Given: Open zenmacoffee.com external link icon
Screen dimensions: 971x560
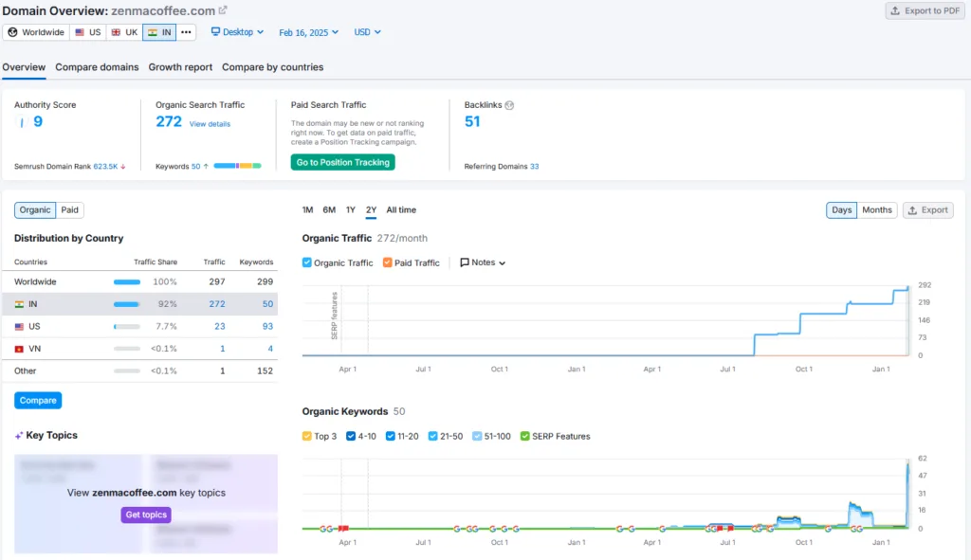Looking at the screenshot, I should (x=223, y=10).
